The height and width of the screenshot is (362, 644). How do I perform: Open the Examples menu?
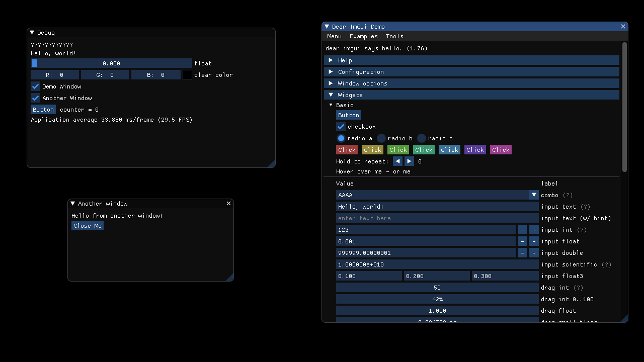(x=363, y=36)
